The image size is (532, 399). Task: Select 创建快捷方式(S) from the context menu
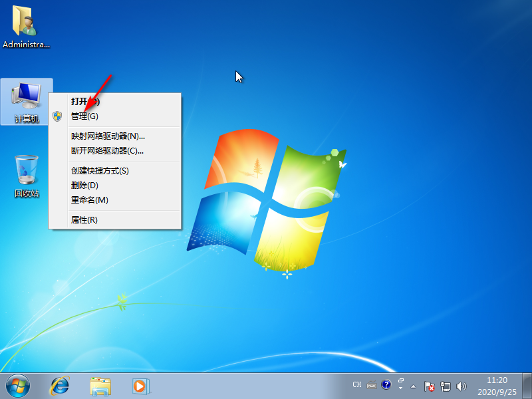100,171
